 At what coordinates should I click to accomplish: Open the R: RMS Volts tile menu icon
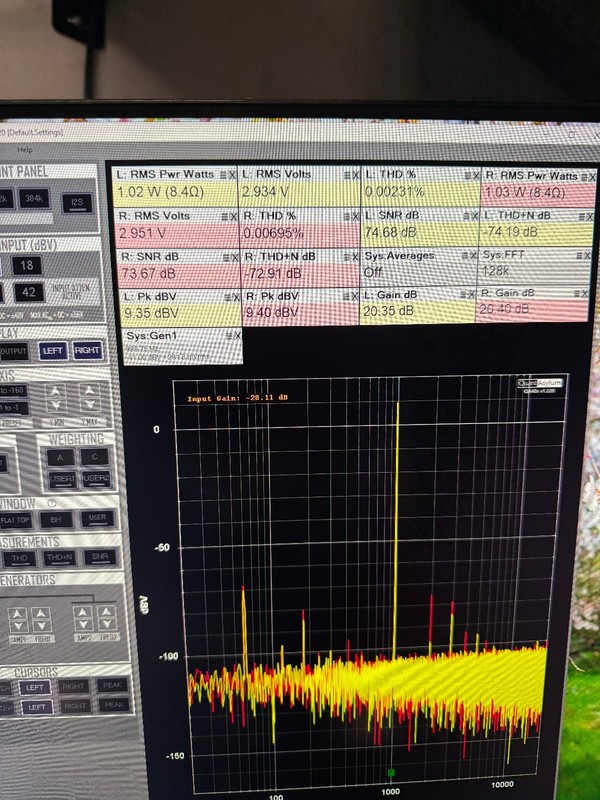(224, 216)
